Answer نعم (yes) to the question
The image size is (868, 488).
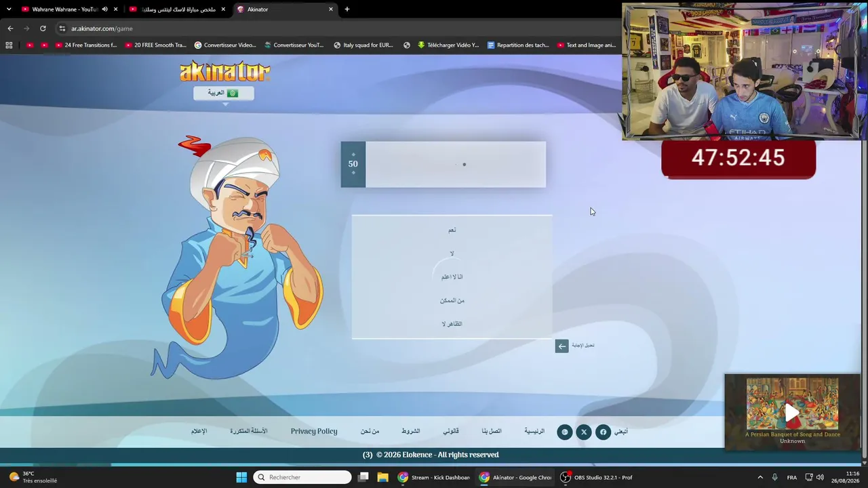pyautogui.click(x=452, y=230)
